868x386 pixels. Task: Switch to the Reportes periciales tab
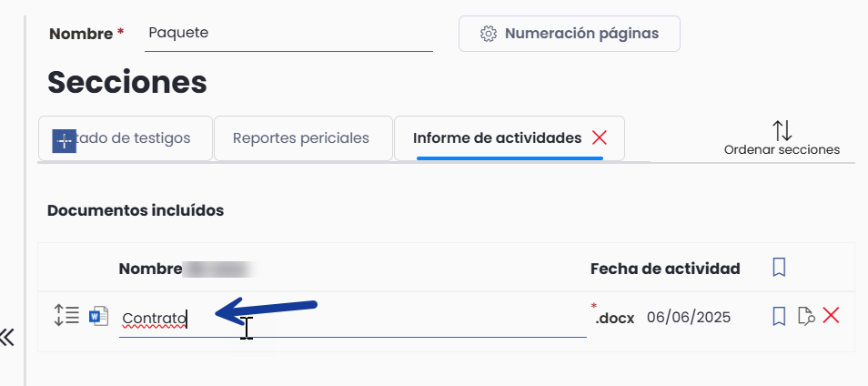pos(303,137)
